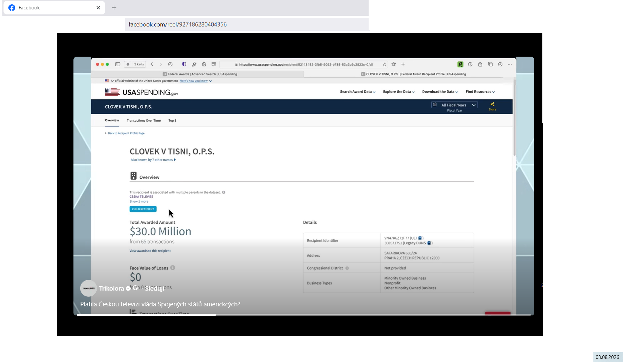Open the 'CESKA TELEVIZE' parent link
This screenshot has height=362, width=644.
141,197
